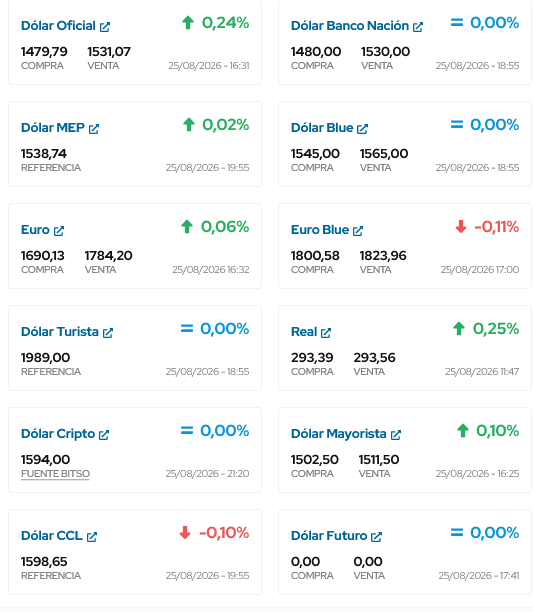Follow the Dólar Blue title link
This screenshot has height=612, width=533.
pyautogui.click(x=322, y=128)
